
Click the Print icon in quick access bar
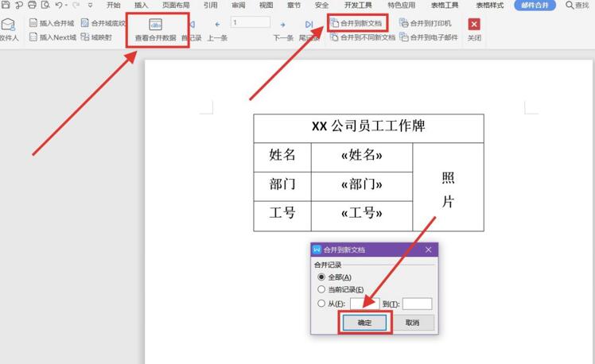click(x=33, y=5)
